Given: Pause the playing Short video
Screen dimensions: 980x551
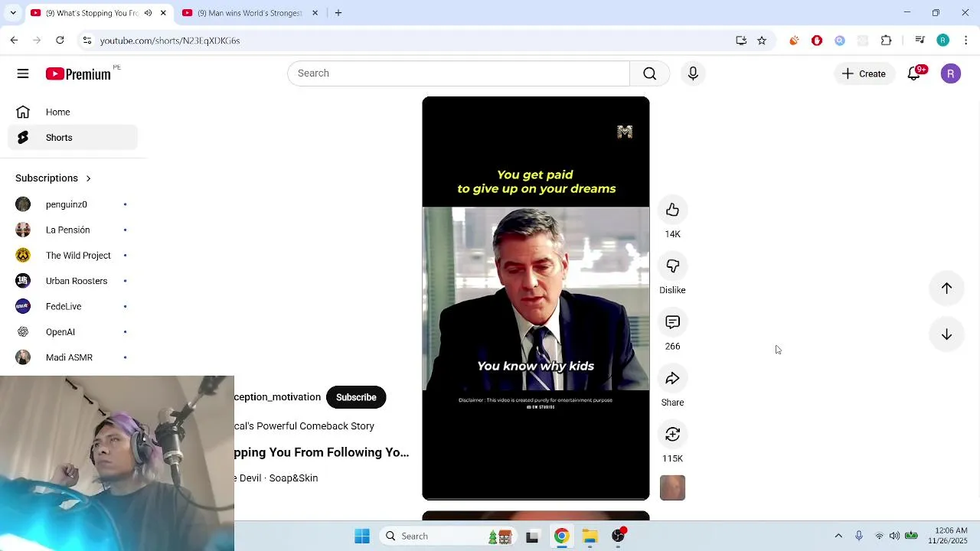Looking at the screenshot, I should click(536, 298).
